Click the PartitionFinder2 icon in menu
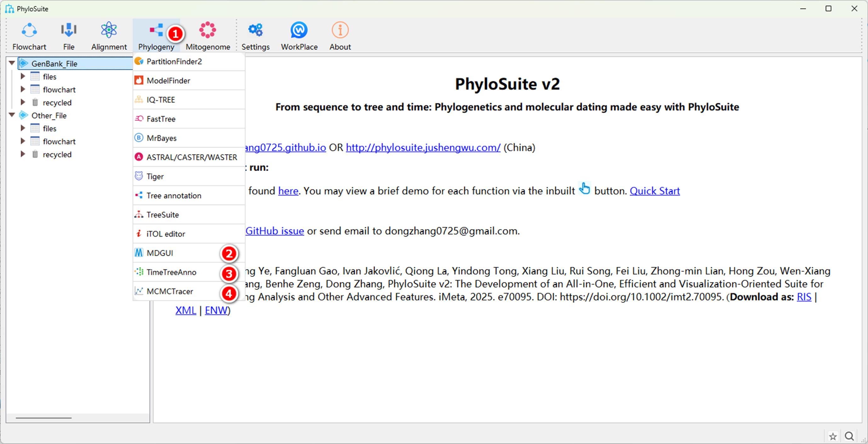 click(x=139, y=61)
